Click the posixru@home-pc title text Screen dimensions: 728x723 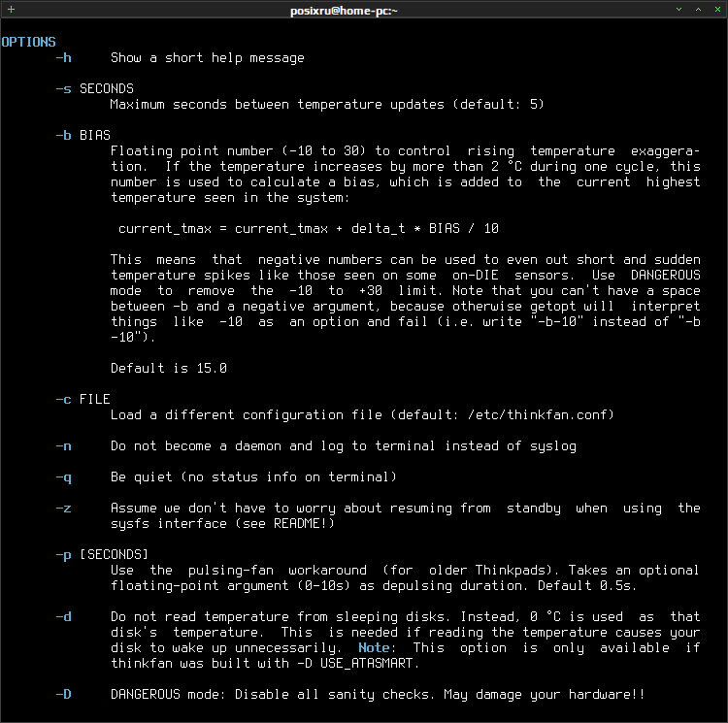click(x=344, y=11)
